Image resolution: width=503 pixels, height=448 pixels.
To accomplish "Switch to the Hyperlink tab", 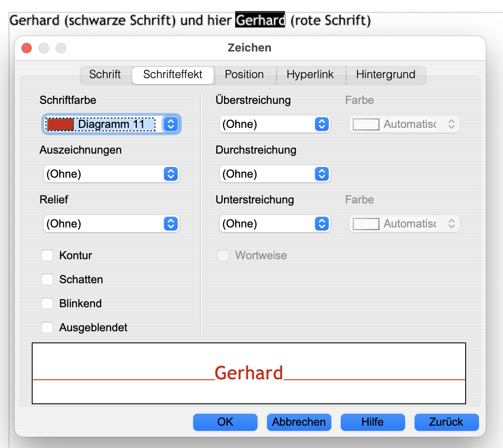I will [x=310, y=75].
